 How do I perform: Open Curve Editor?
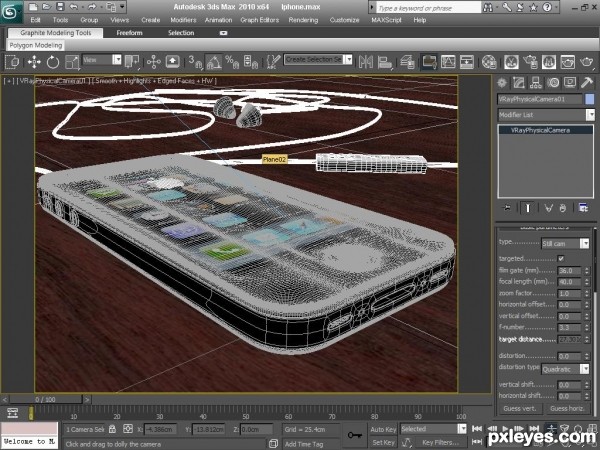tap(448, 62)
